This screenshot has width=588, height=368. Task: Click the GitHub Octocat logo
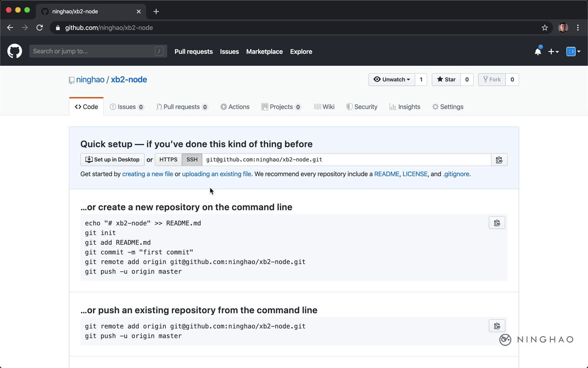coord(15,51)
